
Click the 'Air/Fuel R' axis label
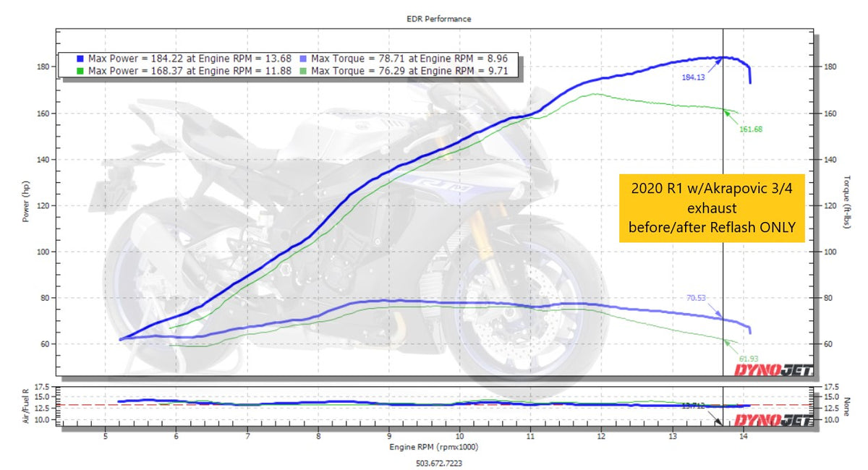point(27,405)
